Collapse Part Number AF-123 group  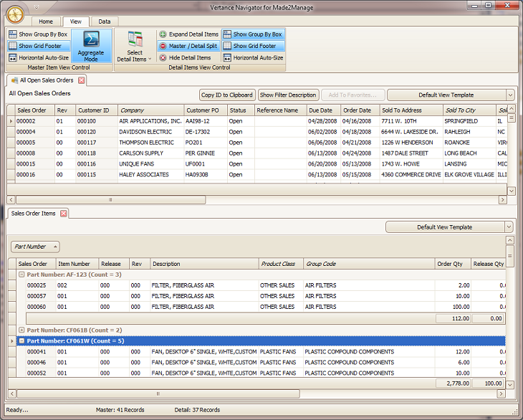[x=21, y=275]
